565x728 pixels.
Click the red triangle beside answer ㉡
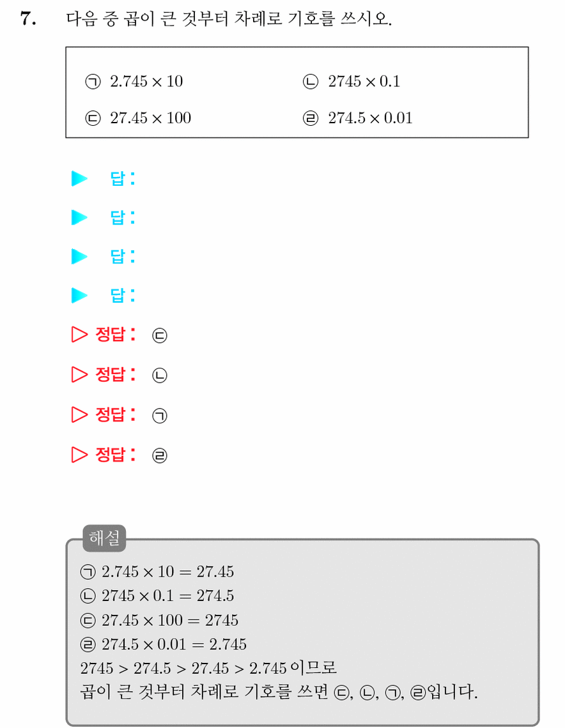tap(79, 374)
